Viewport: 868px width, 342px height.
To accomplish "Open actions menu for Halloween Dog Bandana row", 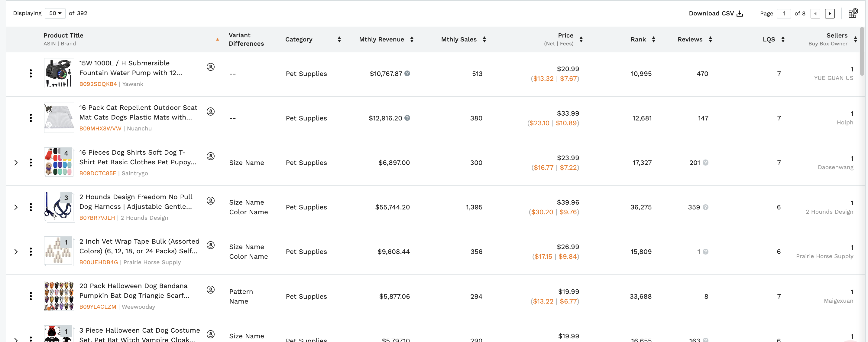I will point(31,296).
